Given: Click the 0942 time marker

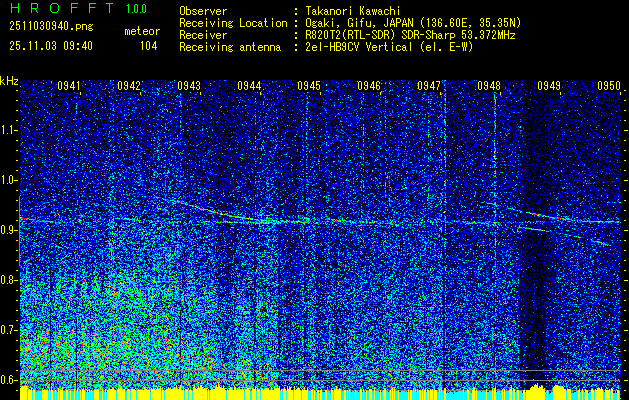Looking at the screenshot, I should coord(129,85).
